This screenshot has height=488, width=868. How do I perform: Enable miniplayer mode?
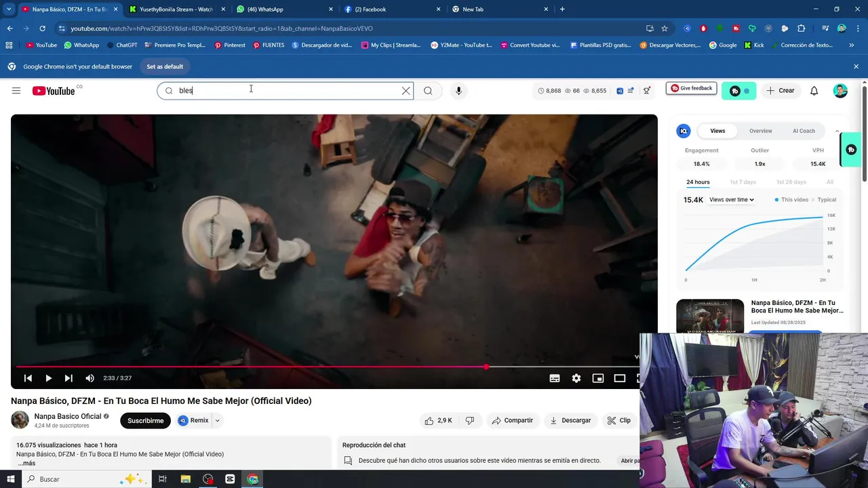tap(598, 378)
